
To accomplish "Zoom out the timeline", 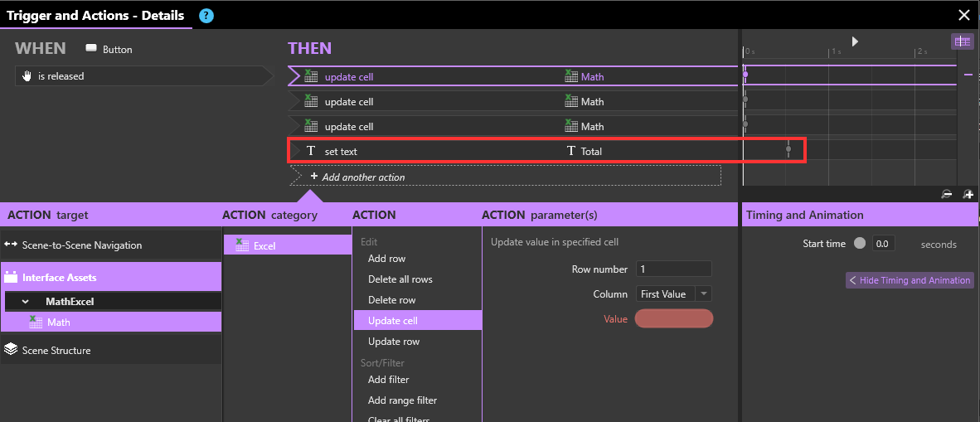I will 947,195.
